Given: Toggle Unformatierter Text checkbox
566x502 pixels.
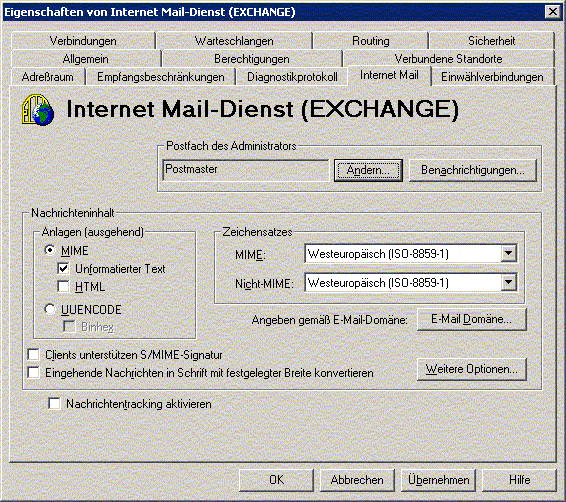Looking at the screenshot, I should (63, 269).
